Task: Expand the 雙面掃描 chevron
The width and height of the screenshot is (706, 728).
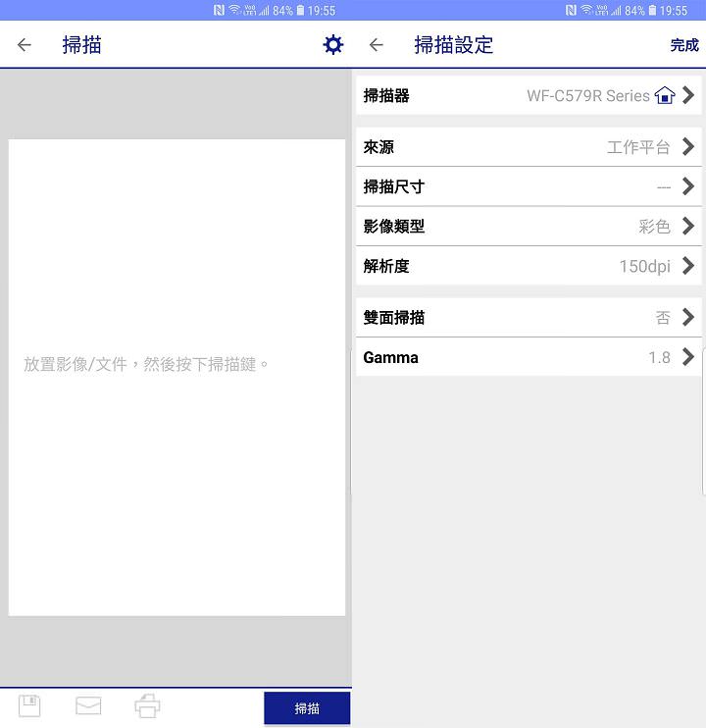Action: [688, 318]
